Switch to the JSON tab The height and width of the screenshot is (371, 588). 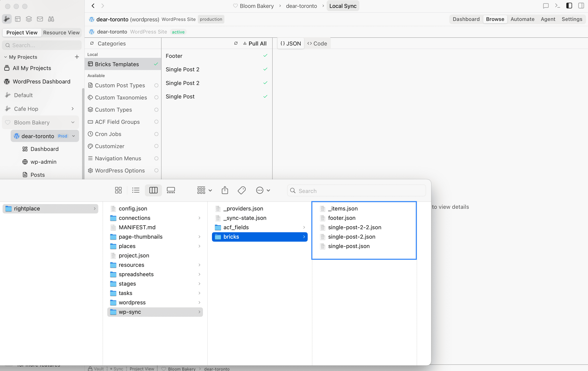291,43
